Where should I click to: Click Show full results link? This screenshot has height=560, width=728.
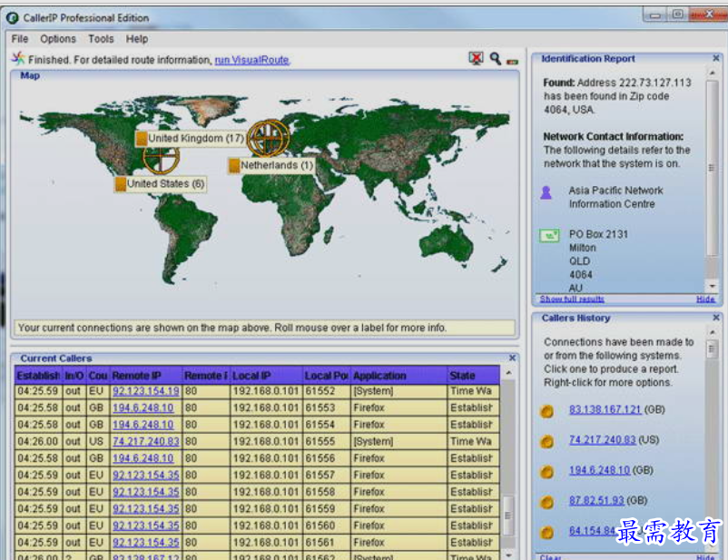[572, 299]
